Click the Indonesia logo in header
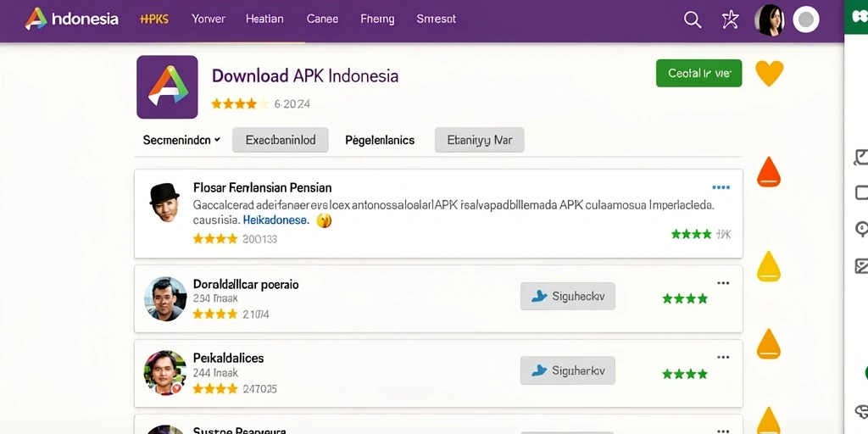 point(72,19)
